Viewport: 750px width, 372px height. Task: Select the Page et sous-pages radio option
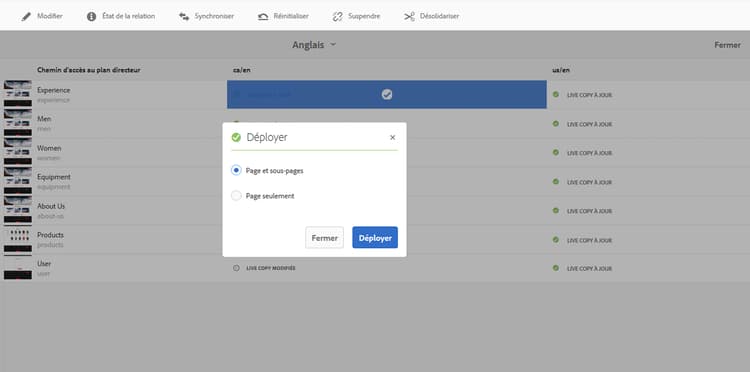click(x=236, y=170)
